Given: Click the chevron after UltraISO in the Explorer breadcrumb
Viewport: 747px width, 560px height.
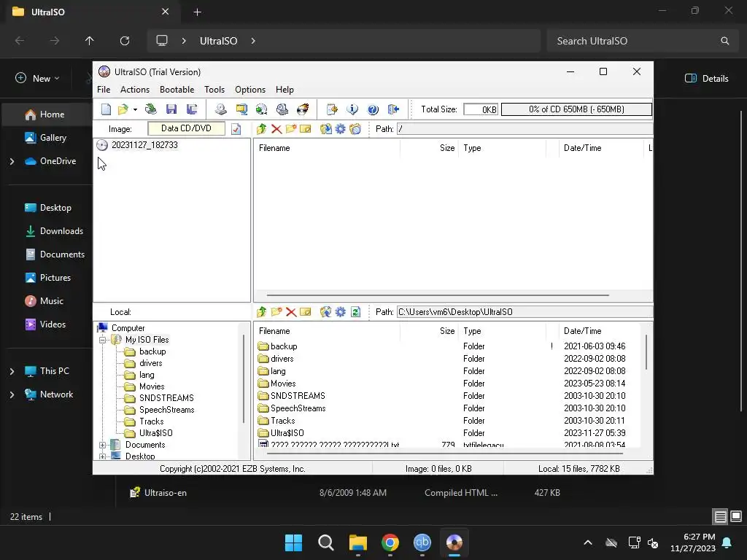Looking at the screenshot, I should pyautogui.click(x=253, y=41).
